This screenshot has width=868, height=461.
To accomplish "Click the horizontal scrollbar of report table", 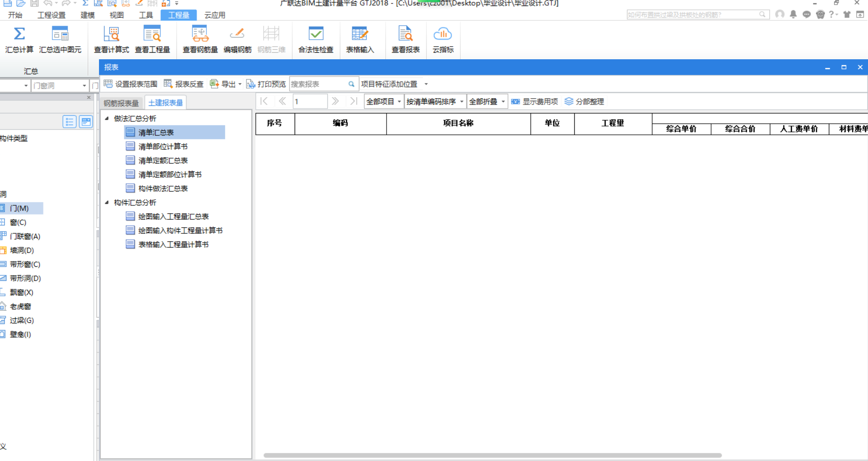I will click(493, 455).
